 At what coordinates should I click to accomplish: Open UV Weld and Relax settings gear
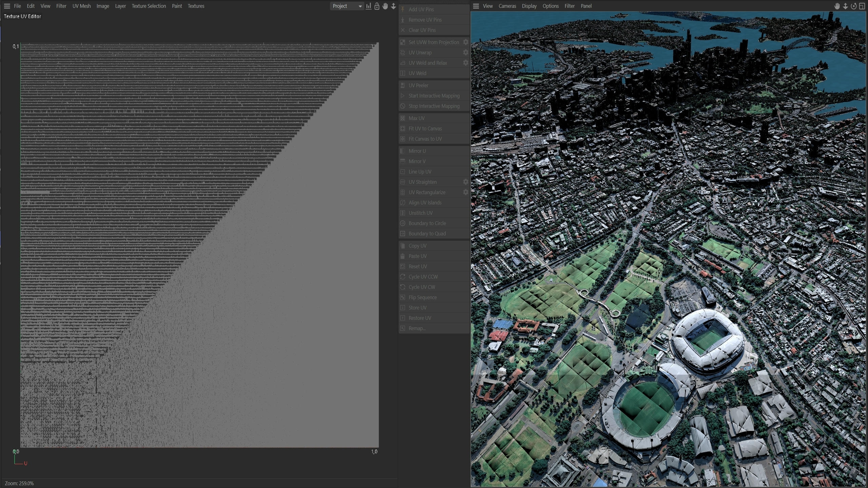[x=466, y=63]
